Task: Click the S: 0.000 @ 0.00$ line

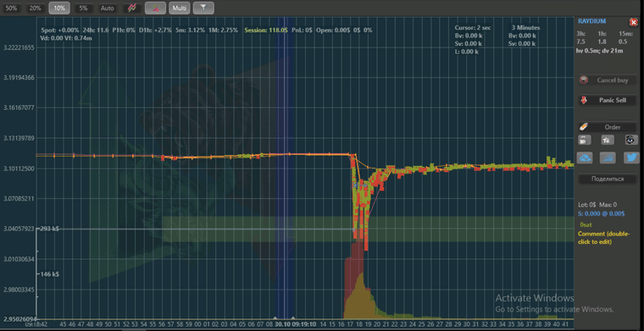Action: point(602,213)
